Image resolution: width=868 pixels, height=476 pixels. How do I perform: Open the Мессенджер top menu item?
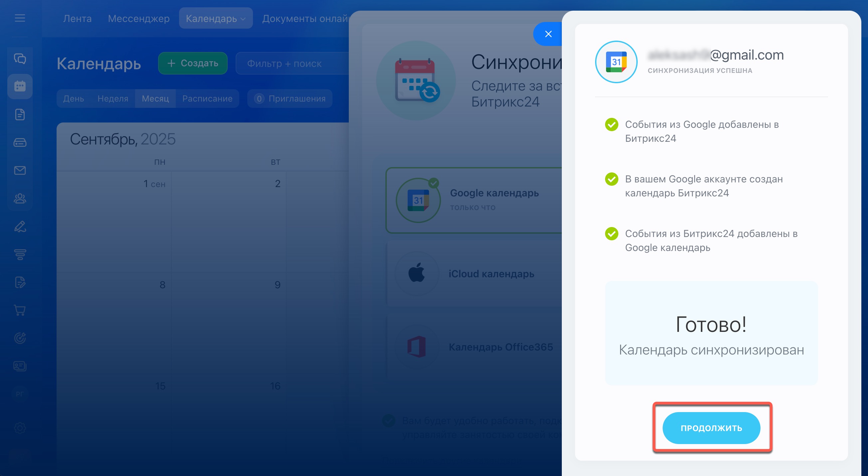point(138,18)
